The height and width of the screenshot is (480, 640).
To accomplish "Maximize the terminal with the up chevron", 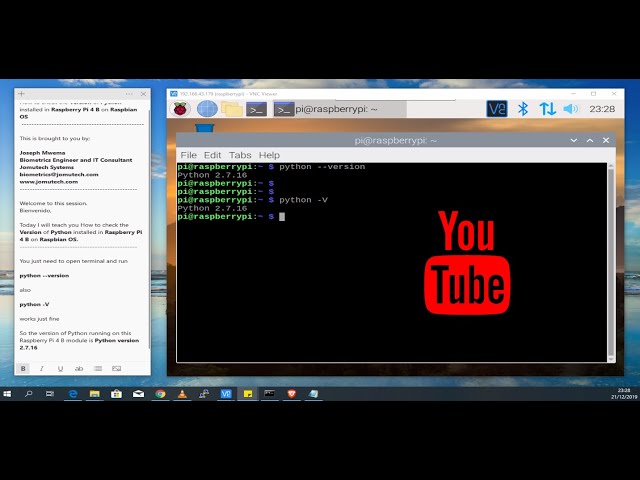I will point(590,140).
